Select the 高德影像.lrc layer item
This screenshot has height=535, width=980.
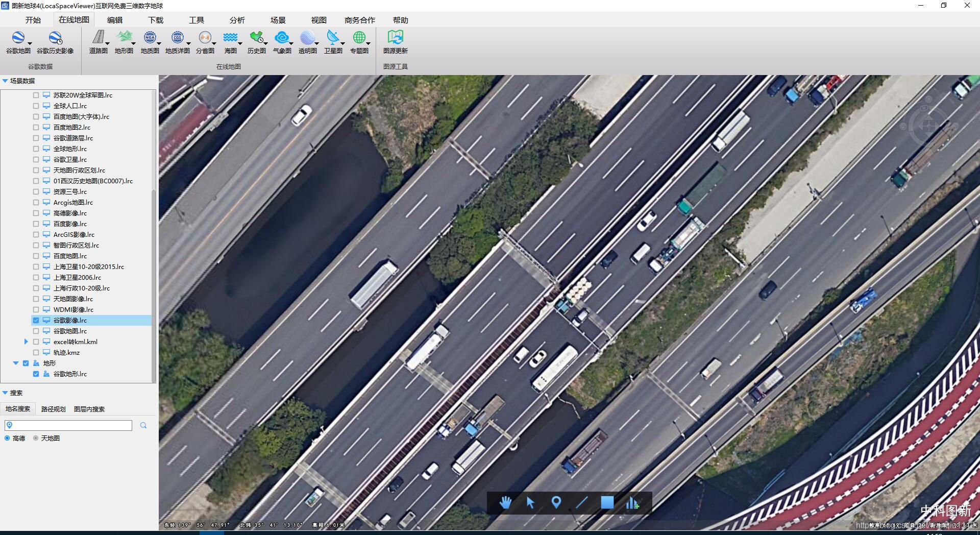click(70, 213)
